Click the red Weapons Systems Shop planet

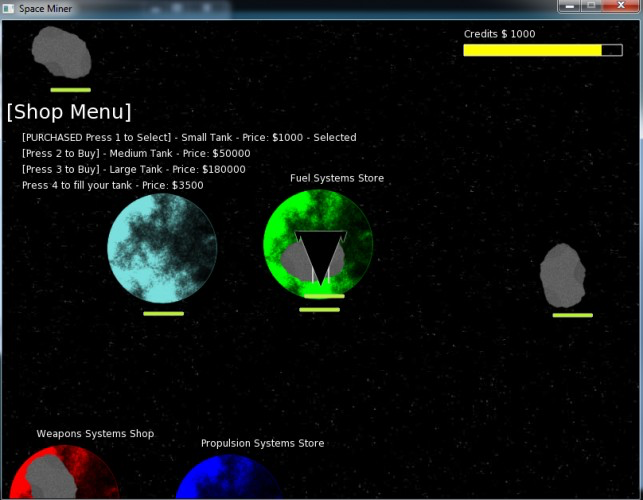tap(64, 473)
